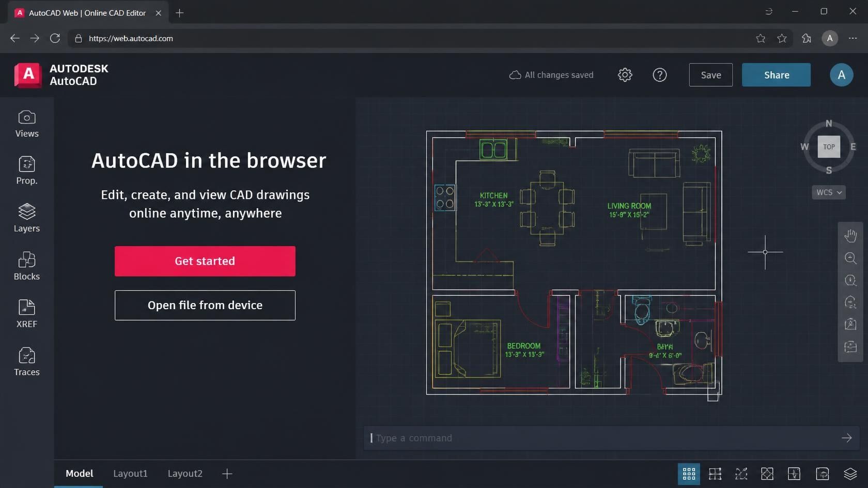Viewport: 868px width, 488px height.
Task: Open the Views panel
Action: point(27,124)
